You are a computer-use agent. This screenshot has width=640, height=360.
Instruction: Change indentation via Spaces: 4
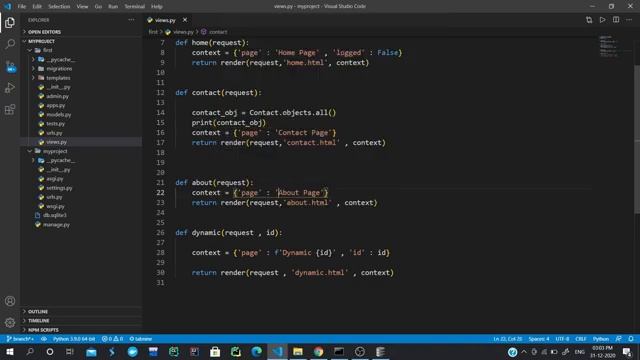pyautogui.click(x=539, y=339)
